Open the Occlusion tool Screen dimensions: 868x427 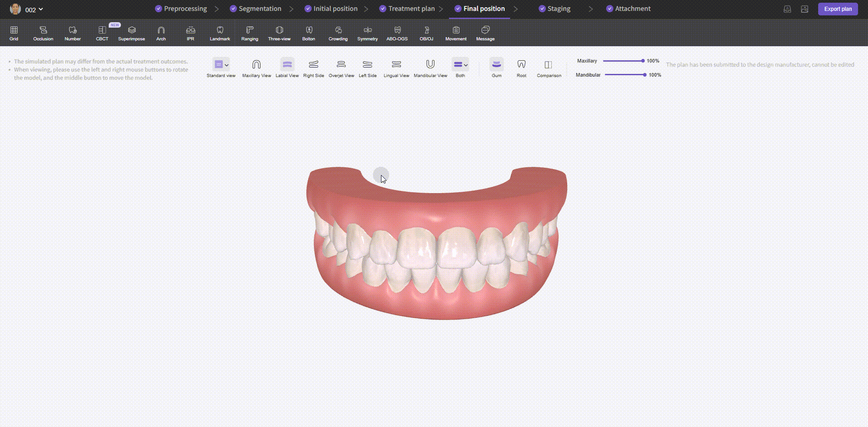tap(43, 33)
